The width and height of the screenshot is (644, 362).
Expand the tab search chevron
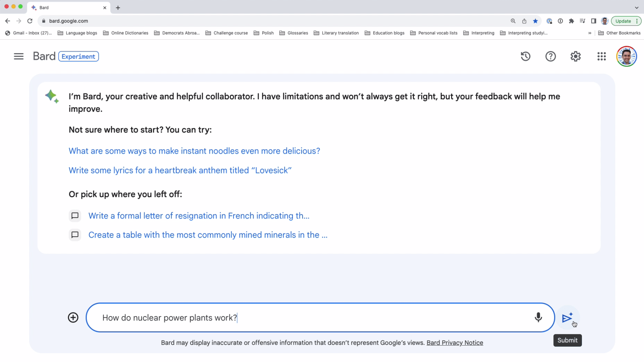pos(636,8)
